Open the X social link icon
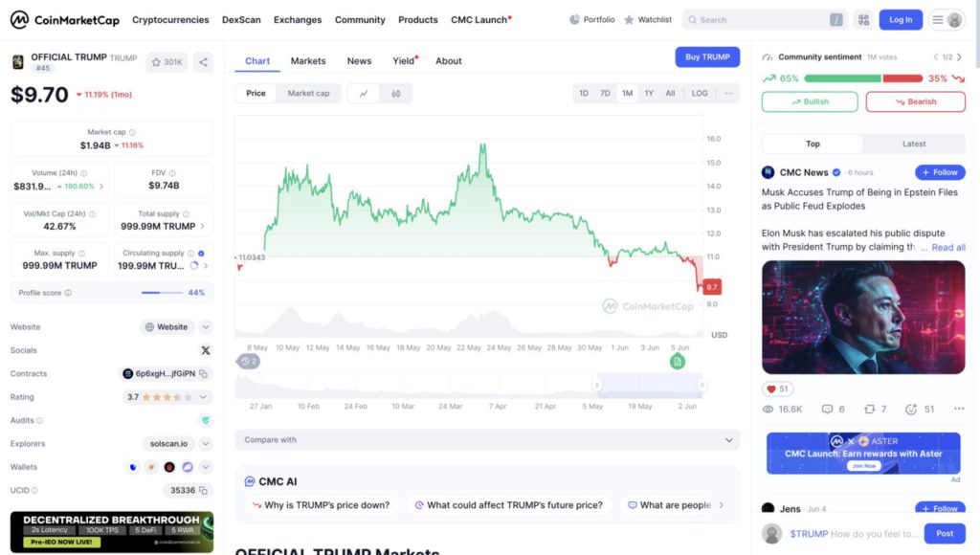 pos(205,350)
